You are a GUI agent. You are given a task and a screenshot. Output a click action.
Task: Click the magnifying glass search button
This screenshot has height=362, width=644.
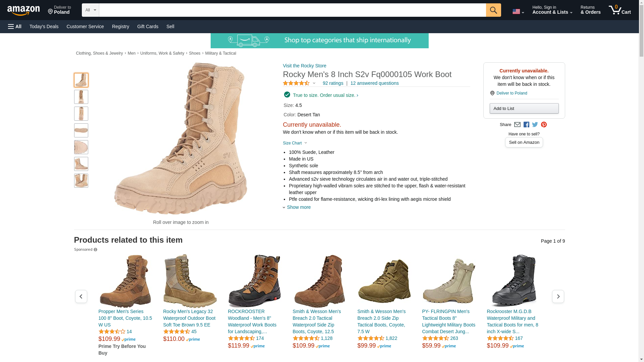pyautogui.click(x=493, y=10)
